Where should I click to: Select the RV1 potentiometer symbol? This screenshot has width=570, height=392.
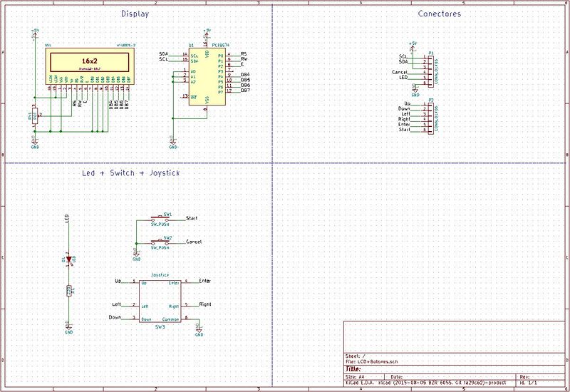click(35, 116)
